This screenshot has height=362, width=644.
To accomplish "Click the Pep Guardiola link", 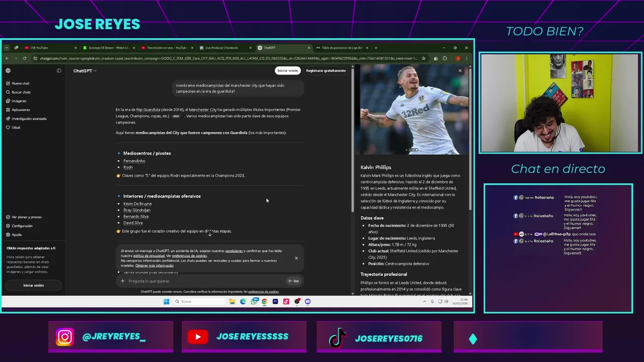I will (148, 110).
